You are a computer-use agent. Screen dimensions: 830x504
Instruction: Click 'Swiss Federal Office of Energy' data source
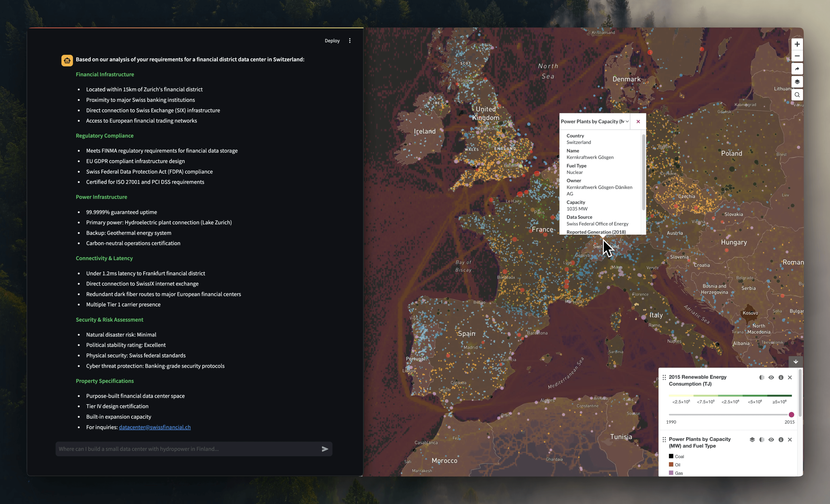597,224
